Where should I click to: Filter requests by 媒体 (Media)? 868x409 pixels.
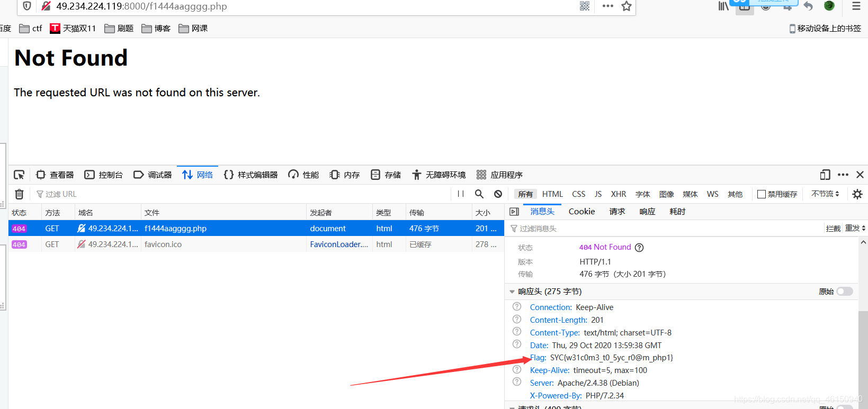coord(690,194)
